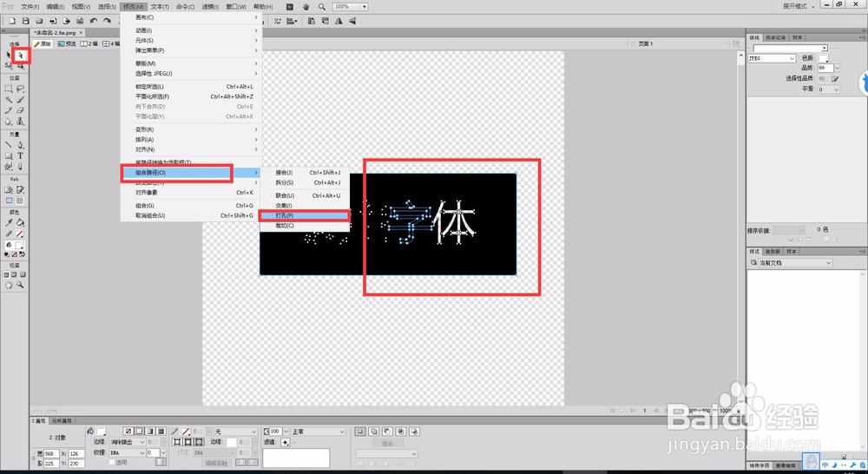Choose the no-fill option button

pos(128,431)
